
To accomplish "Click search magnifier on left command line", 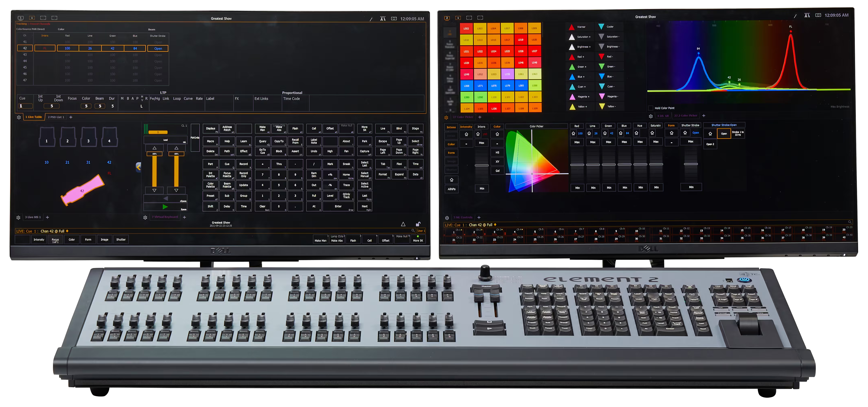I will tap(413, 231).
